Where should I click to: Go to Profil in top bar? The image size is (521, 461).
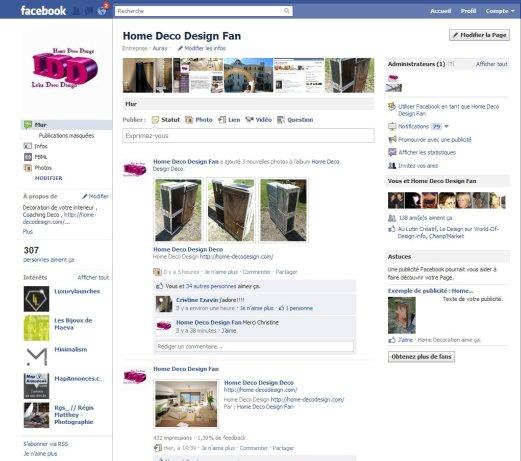468,11
